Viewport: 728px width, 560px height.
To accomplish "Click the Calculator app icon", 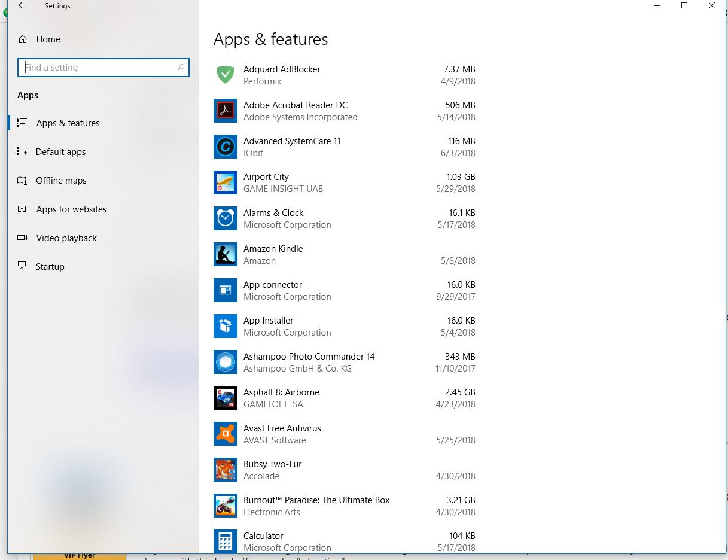I will pyautogui.click(x=226, y=541).
